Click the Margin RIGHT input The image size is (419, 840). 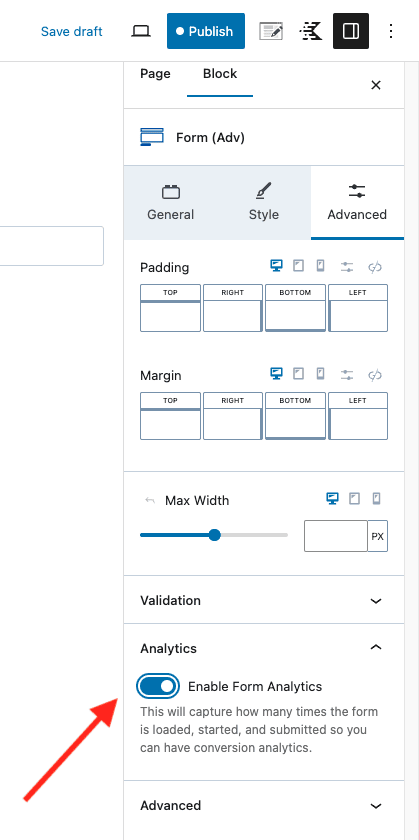(233, 424)
